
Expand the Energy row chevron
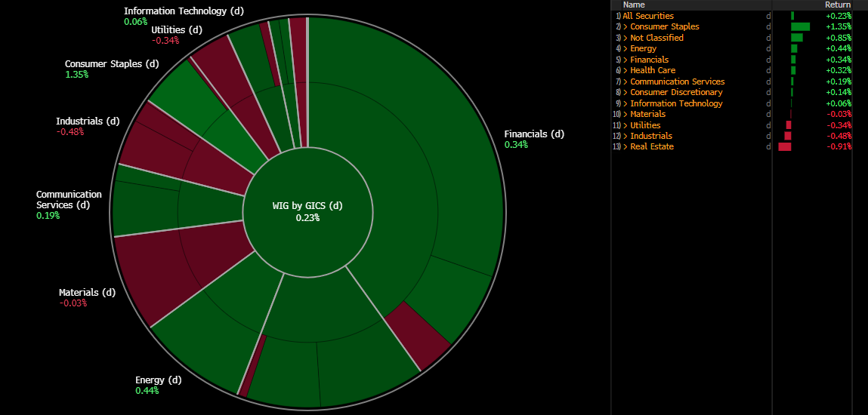coord(626,48)
